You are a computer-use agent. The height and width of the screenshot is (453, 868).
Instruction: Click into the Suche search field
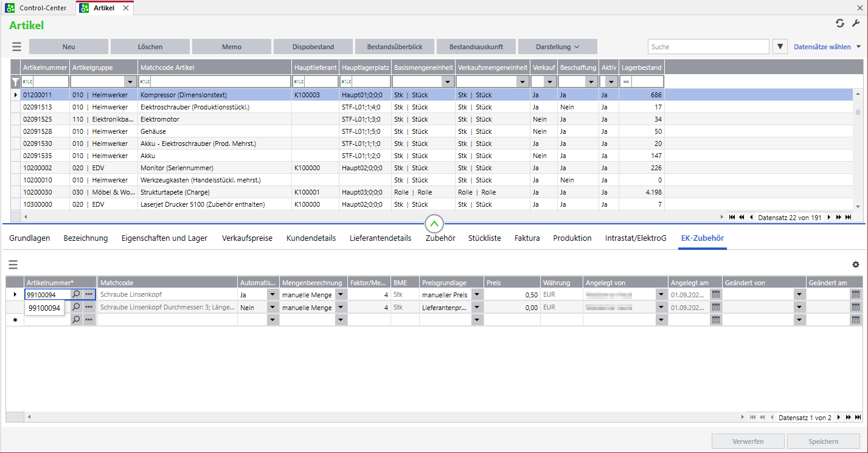tap(708, 47)
